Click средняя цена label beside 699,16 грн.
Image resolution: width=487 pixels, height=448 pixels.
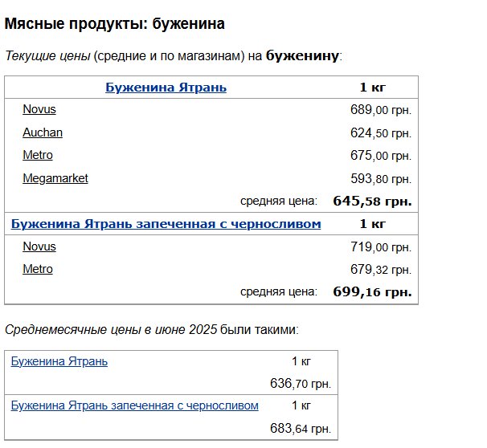279,291
